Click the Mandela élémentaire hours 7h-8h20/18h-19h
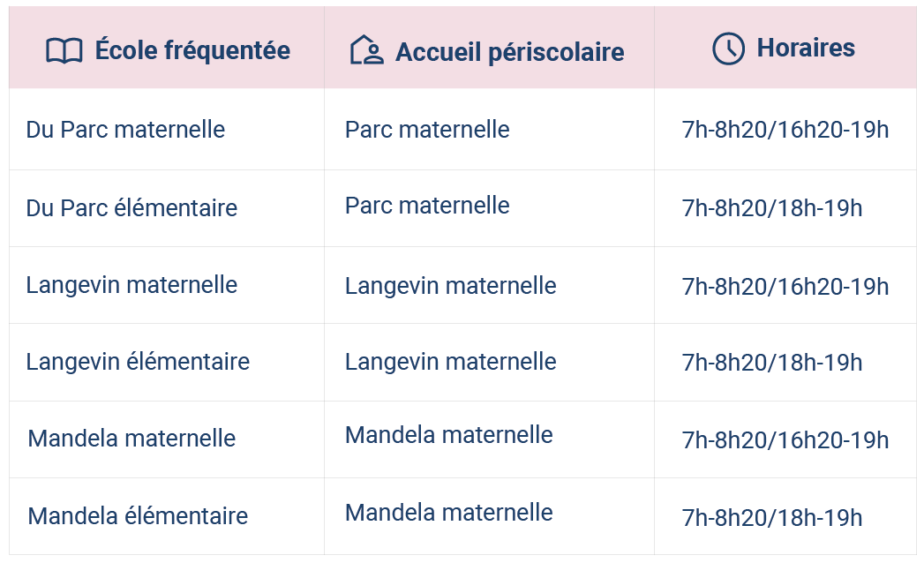The image size is (924, 563). click(x=772, y=518)
